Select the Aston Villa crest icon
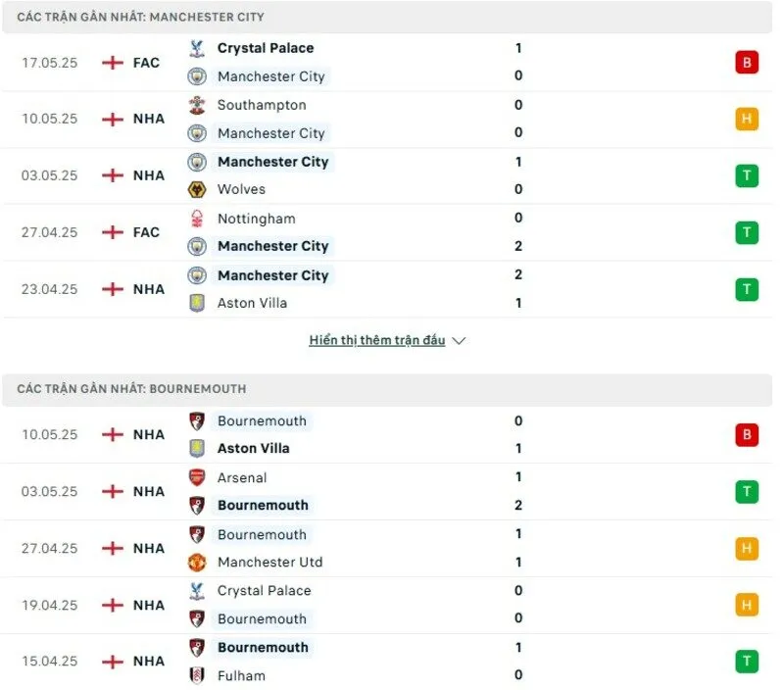Screen dimensions: 784x690 coord(196,304)
